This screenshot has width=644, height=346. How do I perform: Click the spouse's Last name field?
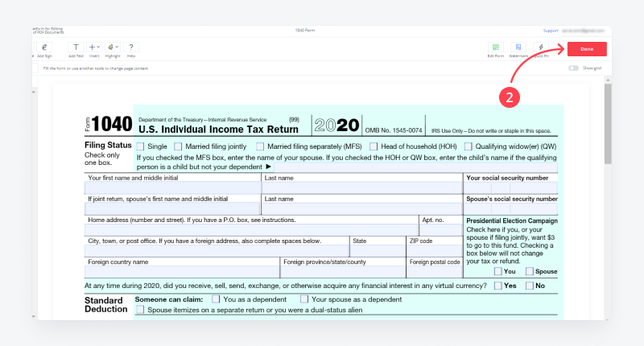pos(361,208)
